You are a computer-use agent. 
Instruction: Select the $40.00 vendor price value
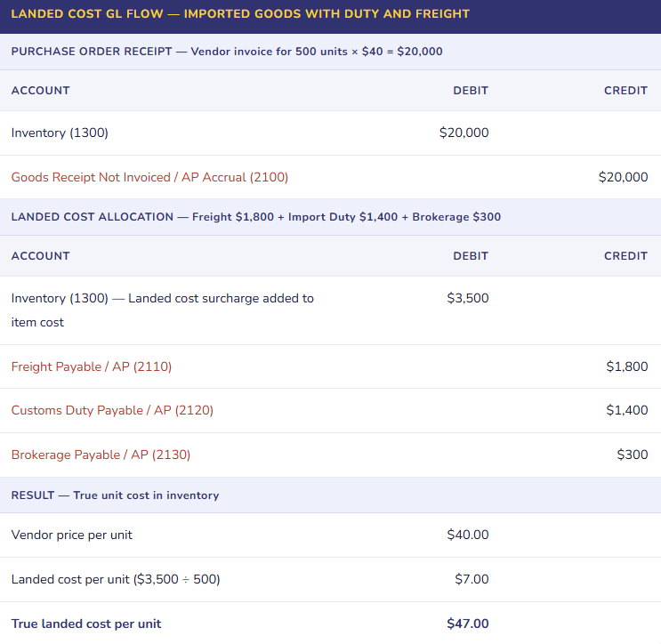pyautogui.click(x=467, y=535)
